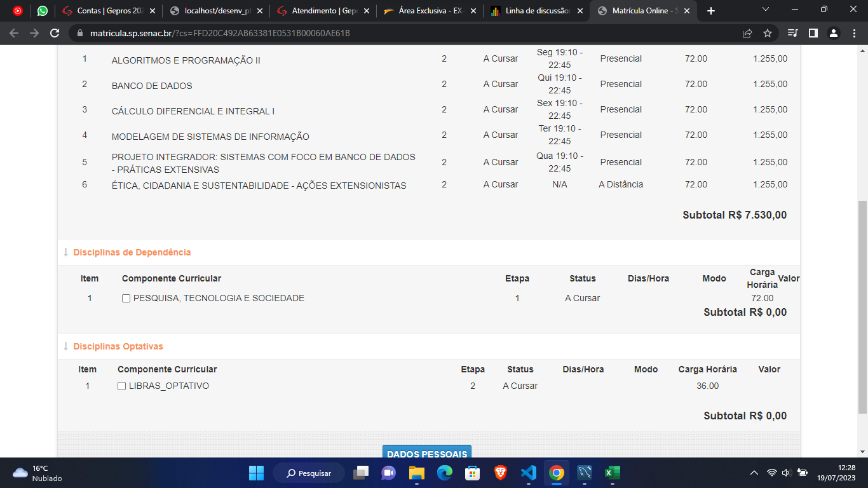Image resolution: width=868 pixels, height=488 pixels.
Task: Launch Visual Studio Code from taskbar
Action: tap(528, 473)
